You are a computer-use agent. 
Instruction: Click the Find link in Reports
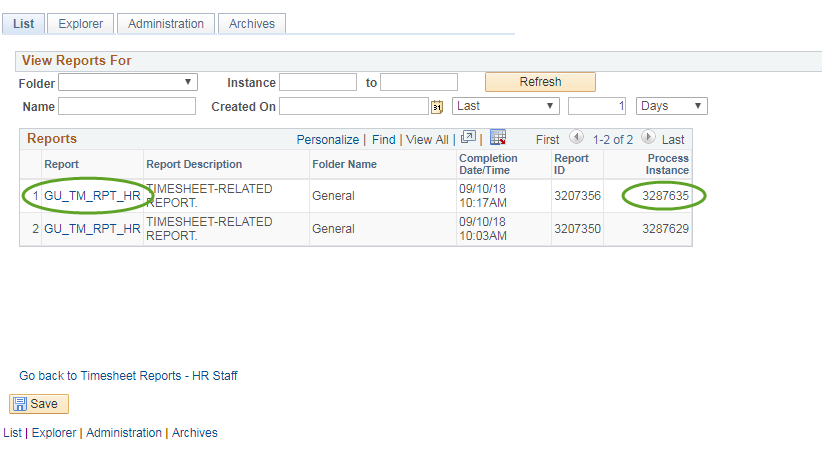click(x=383, y=140)
